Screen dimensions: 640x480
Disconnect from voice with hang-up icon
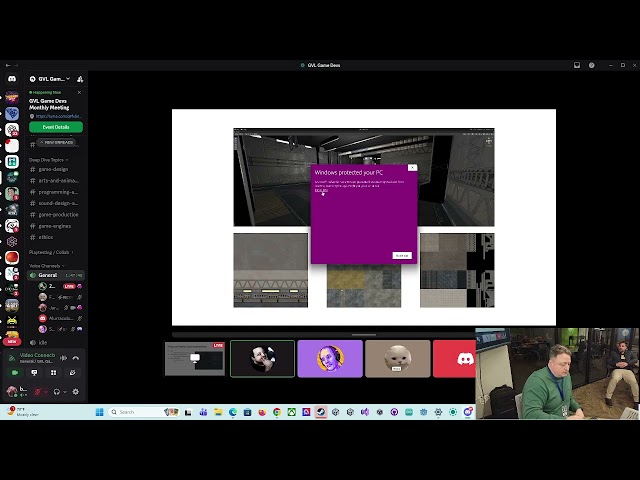pyautogui.click(x=76, y=358)
